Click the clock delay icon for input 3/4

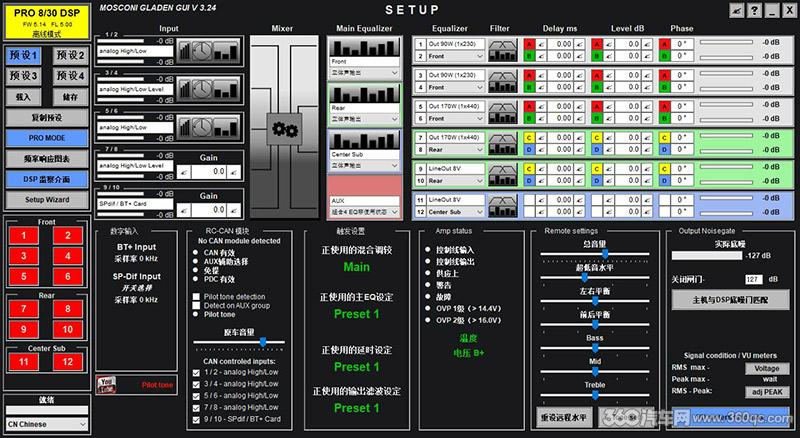point(203,89)
